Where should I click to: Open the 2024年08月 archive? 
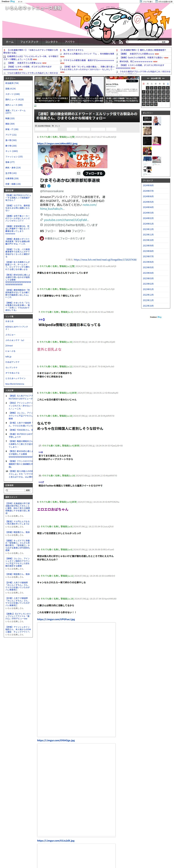[148, 185]
